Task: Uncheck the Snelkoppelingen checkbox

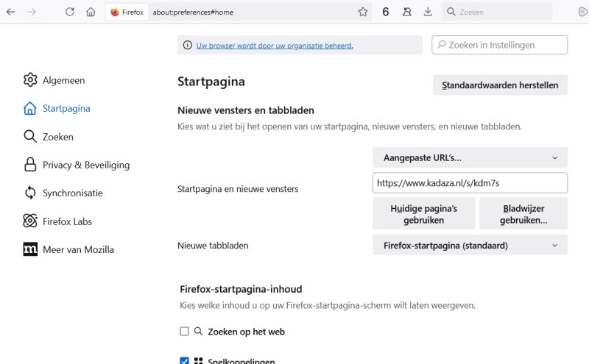Action: [185, 361]
